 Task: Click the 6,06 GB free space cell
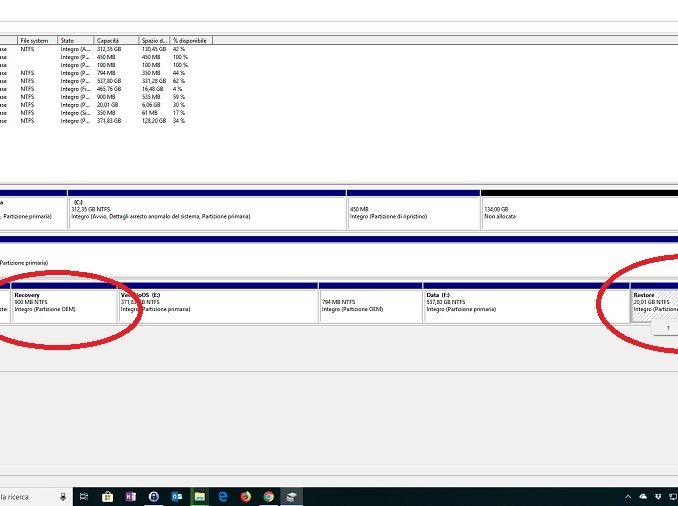[151, 105]
